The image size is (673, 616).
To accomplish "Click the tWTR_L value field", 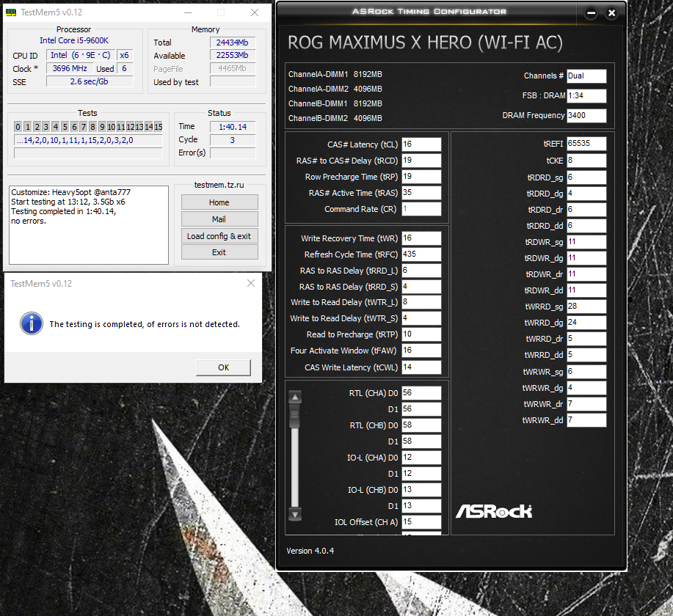I will [421, 302].
